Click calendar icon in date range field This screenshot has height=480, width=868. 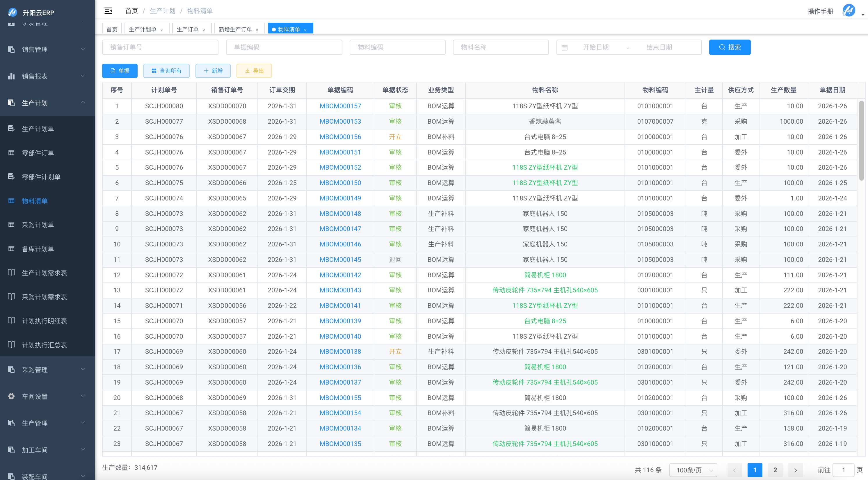(x=564, y=47)
